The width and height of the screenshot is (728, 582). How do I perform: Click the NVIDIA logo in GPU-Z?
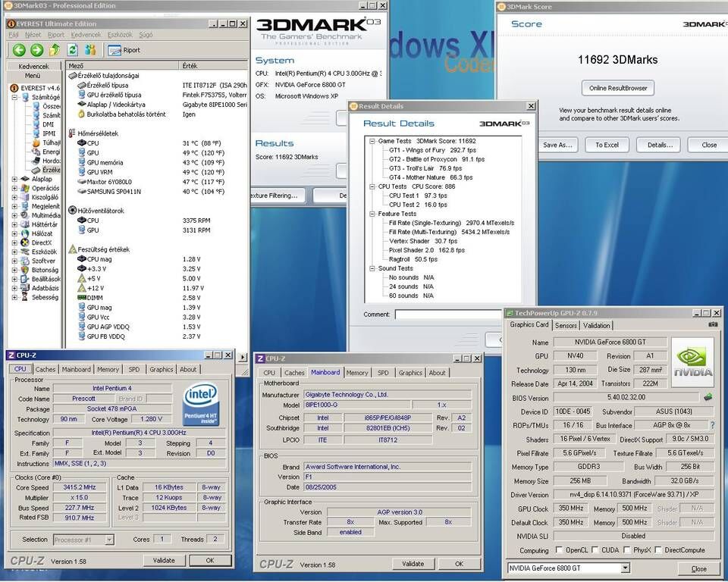click(x=692, y=362)
